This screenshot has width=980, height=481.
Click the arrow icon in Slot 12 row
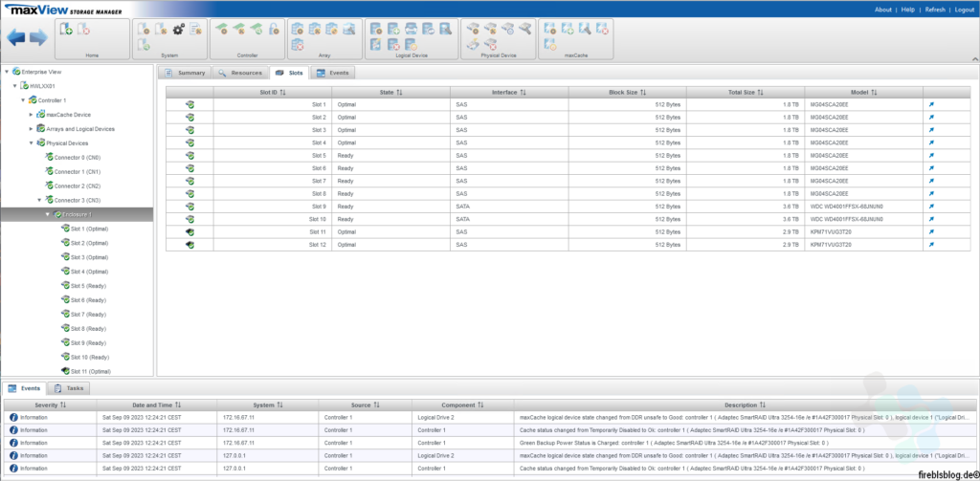point(931,245)
